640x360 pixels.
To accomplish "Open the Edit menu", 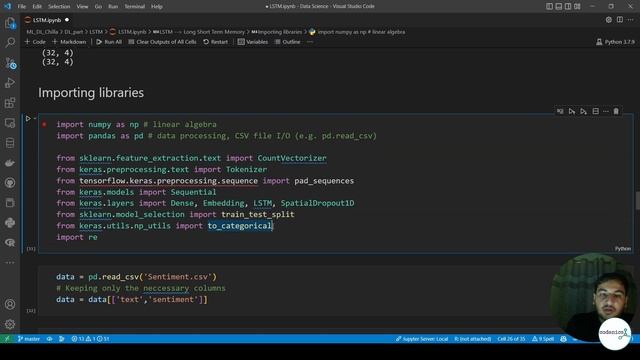I will pyautogui.click(x=37, y=7).
